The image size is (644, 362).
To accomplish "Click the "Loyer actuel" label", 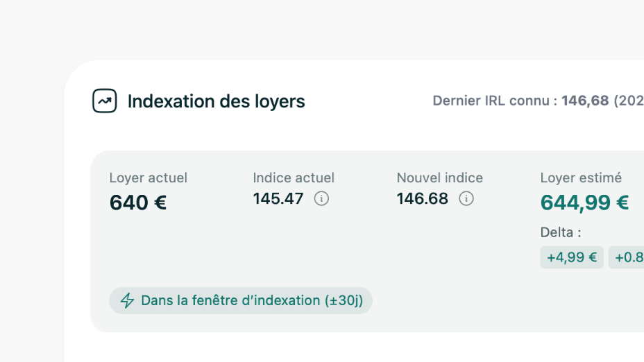I will pyautogui.click(x=149, y=178).
